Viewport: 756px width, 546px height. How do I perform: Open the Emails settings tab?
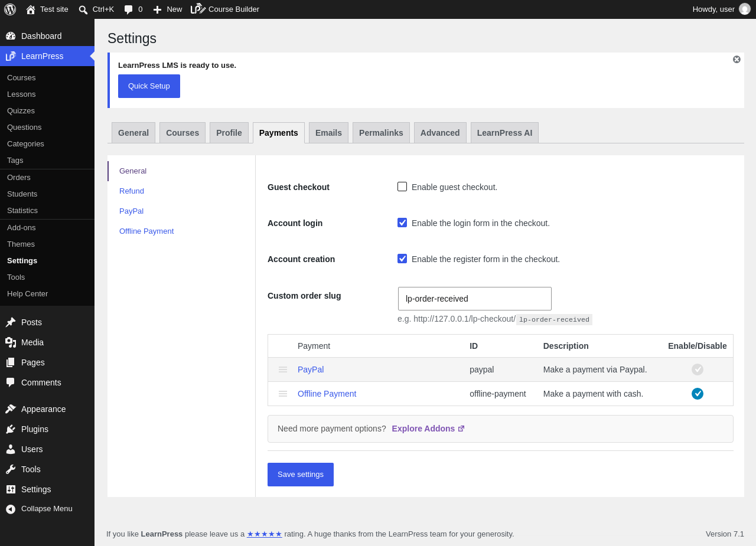click(x=328, y=133)
